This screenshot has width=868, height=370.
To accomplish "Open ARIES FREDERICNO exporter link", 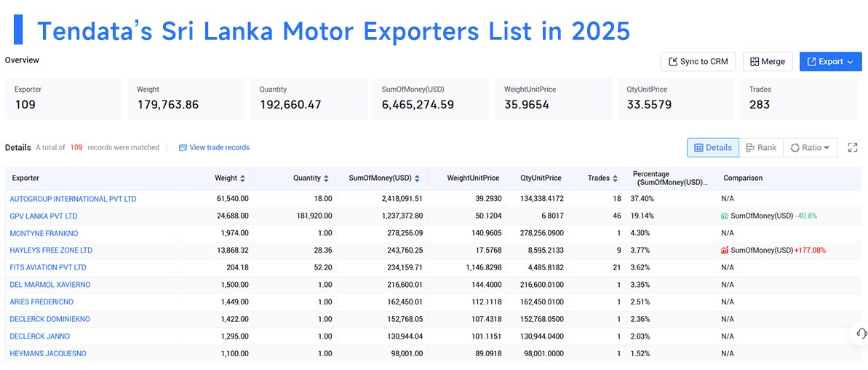I will tap(41, 302).
